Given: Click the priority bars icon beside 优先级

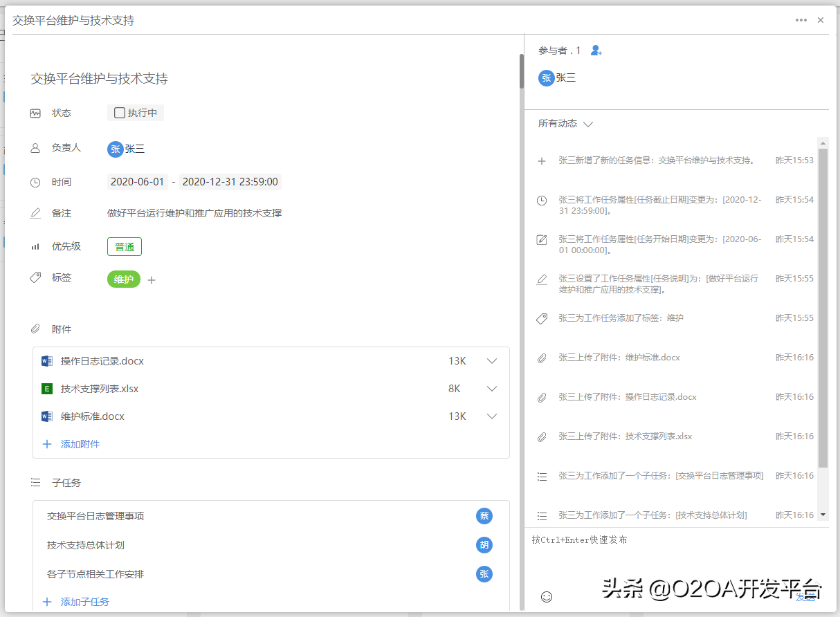Looking at the screenshot, I should tap(35, 246).
